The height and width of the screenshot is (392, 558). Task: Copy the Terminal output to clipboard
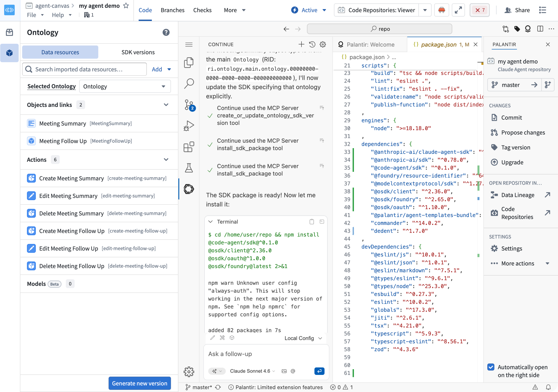(x=311, y=222)
